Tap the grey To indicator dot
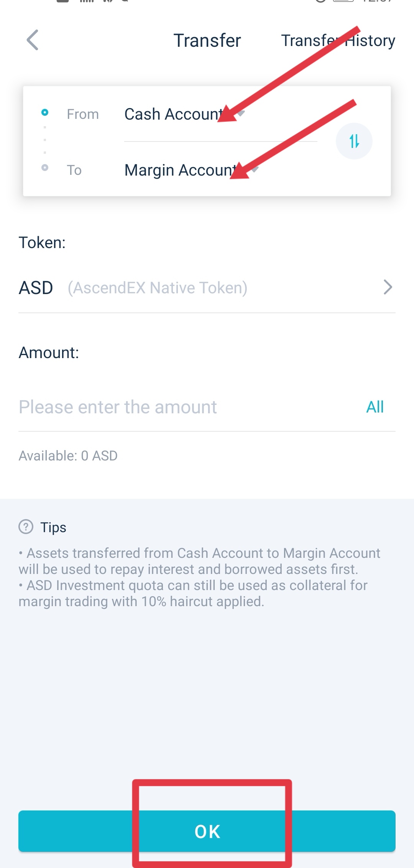Screen dimensions: 414x868 click(x=45, y=168)
